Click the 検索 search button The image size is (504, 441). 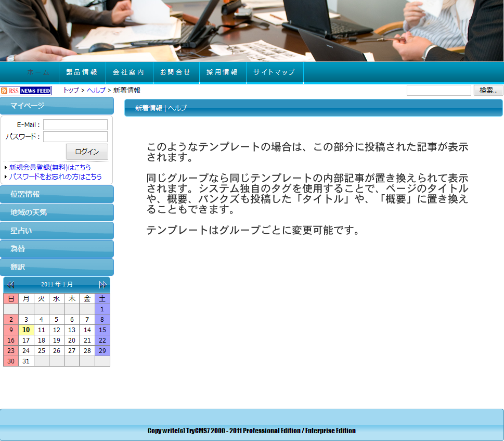click(x=488, y=91)
